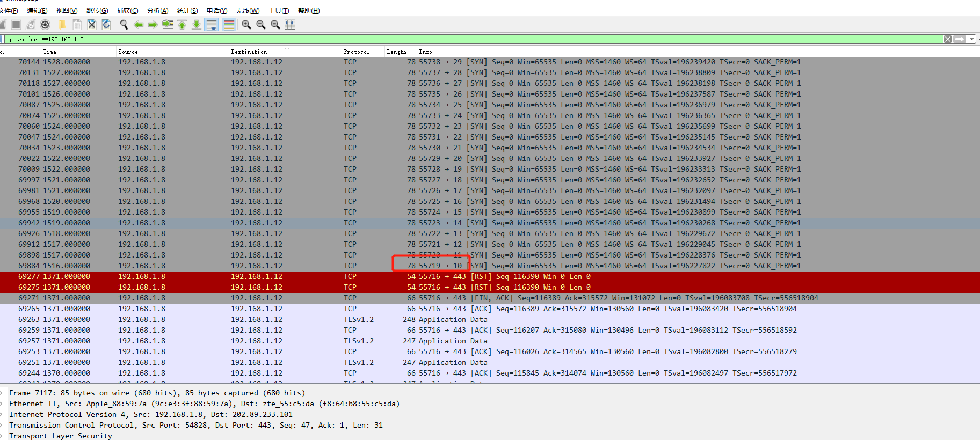Select packet 70009 with port 55728 → 19

[490, 170]
